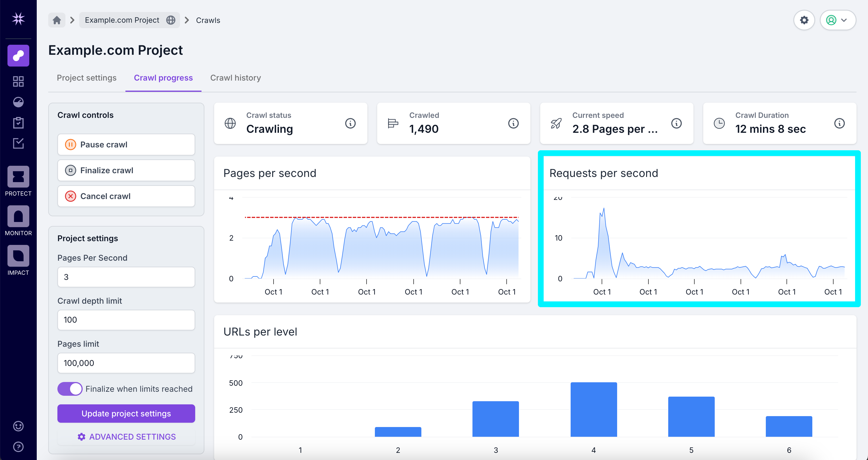Click the level 6 bar in URLs per level
This screenshot has height=460, width=868.
(789, 426)
